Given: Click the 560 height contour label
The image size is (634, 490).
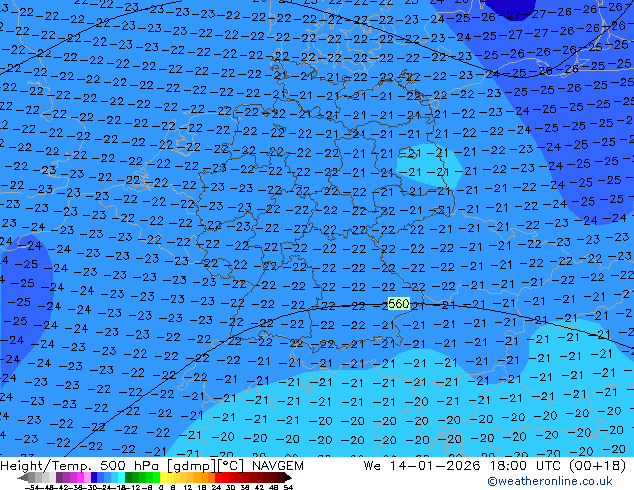Looking at the screenshot, I should pos(398,303).
